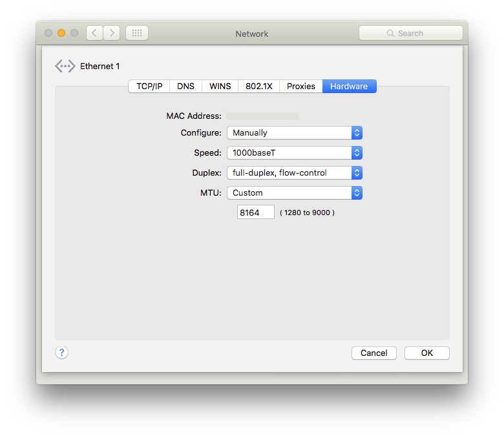Click the magnifier icon in Search
The image size is (504, 436).
pos(390,34)
